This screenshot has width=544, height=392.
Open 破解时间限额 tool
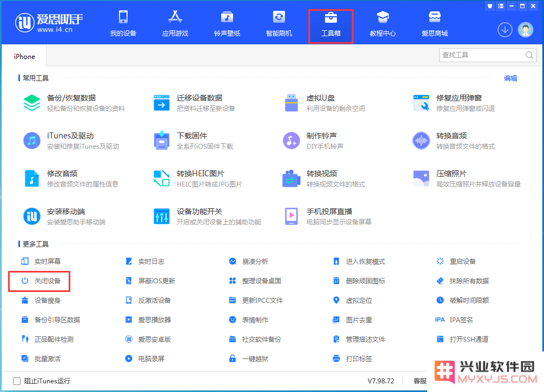pyautogui.click(x=462, y=300)
